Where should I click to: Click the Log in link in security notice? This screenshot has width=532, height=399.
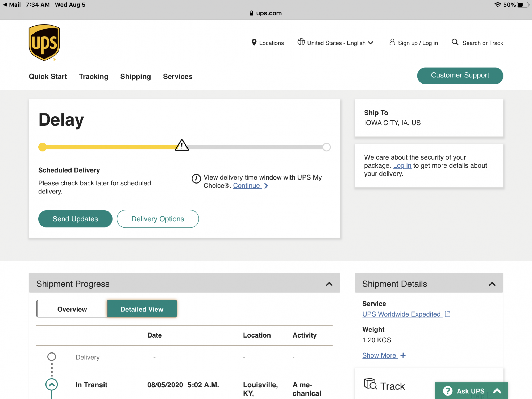pos(402,165)
